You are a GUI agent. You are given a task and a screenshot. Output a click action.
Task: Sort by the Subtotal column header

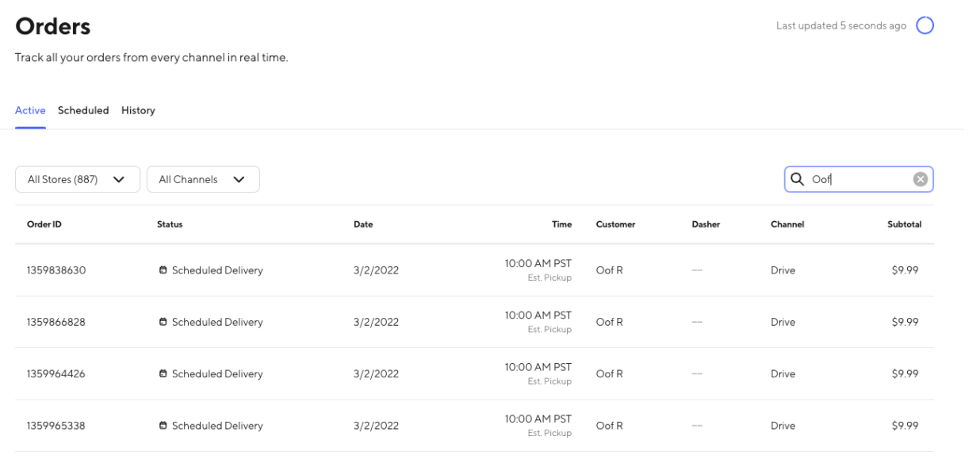[904, 224]
